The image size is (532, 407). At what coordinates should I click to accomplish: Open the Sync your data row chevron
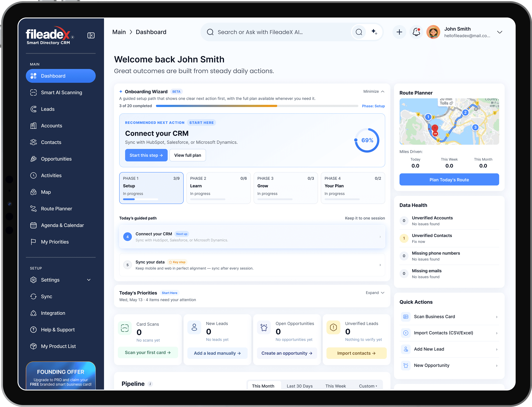tap(380, 265)
